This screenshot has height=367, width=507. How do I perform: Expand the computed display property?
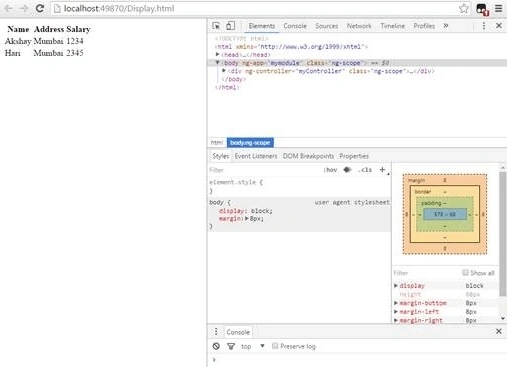pyautogui.click(x=396, y=286)
